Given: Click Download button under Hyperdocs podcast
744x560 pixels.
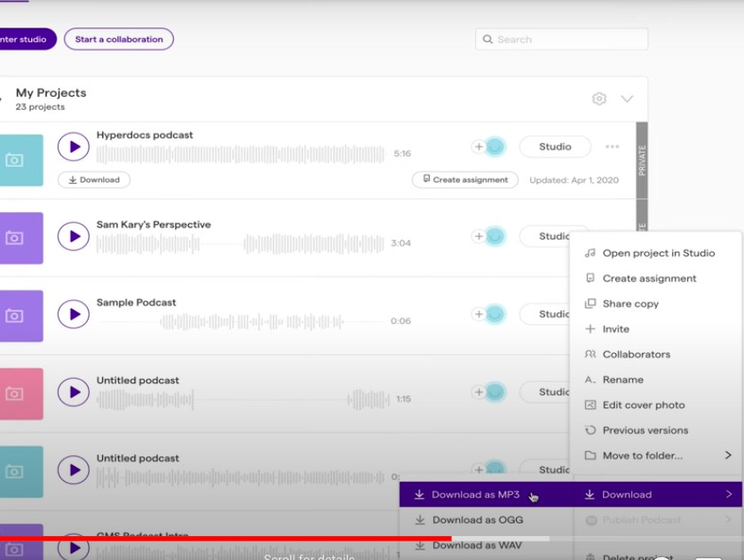Looking at the screenshot, I should [94, 179].
